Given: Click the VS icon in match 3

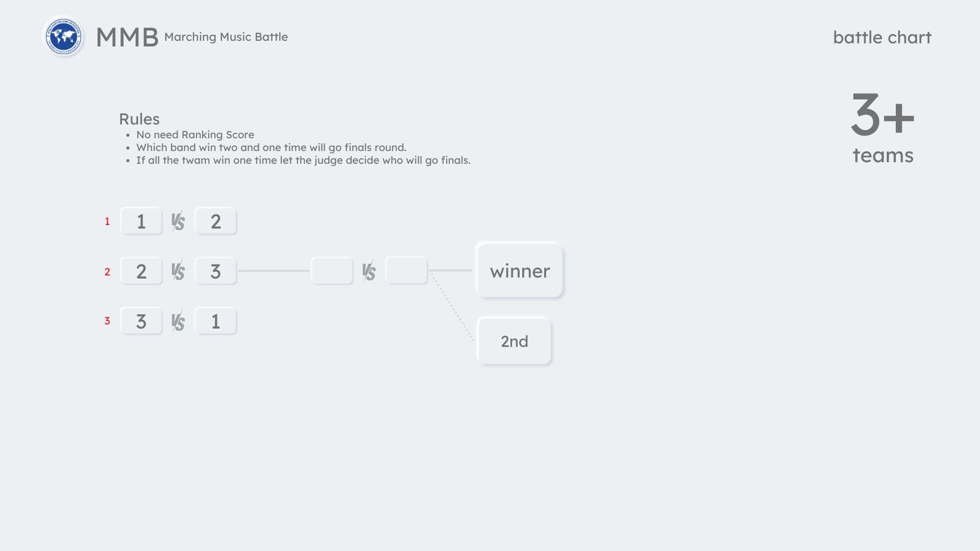Looking at the screenshot, I should tap(178, 321).
